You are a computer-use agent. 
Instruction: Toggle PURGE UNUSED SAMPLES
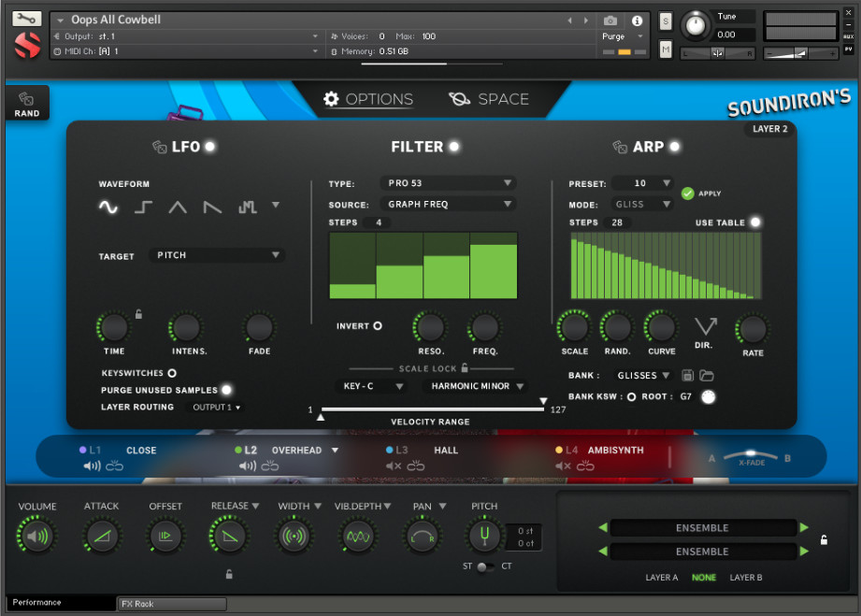[226, 390]
